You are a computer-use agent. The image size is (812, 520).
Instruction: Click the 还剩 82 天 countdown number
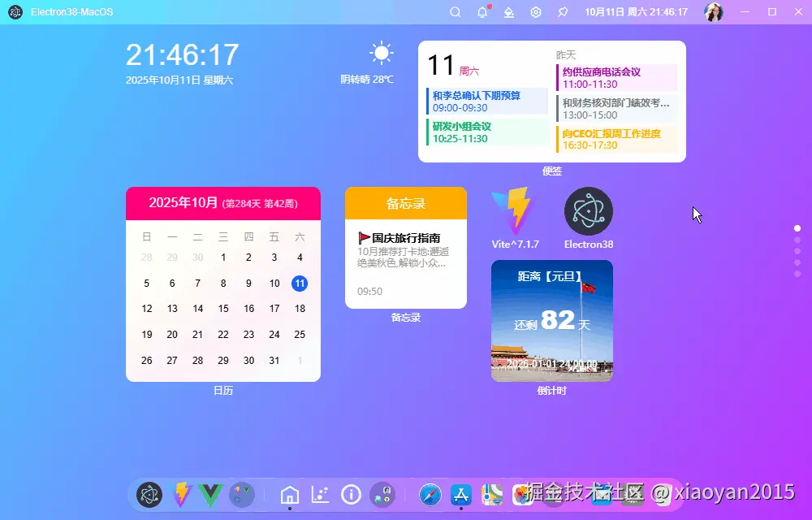552,321
